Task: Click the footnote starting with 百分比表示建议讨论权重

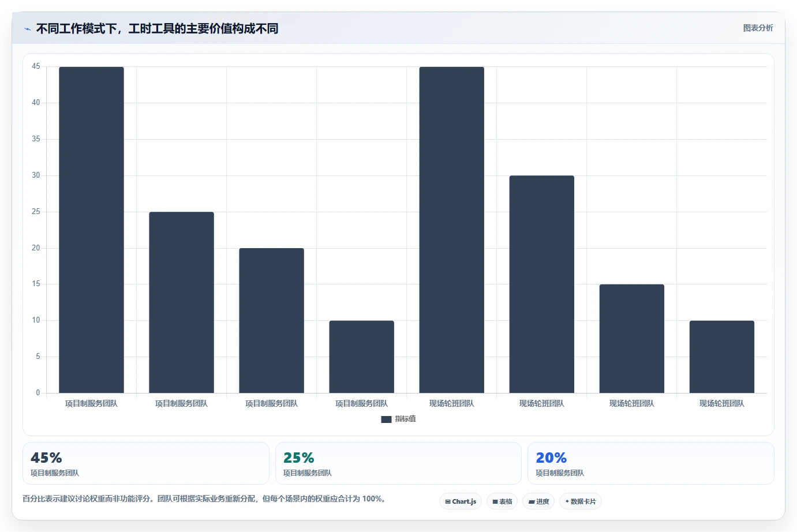Action: click(204, 499)
